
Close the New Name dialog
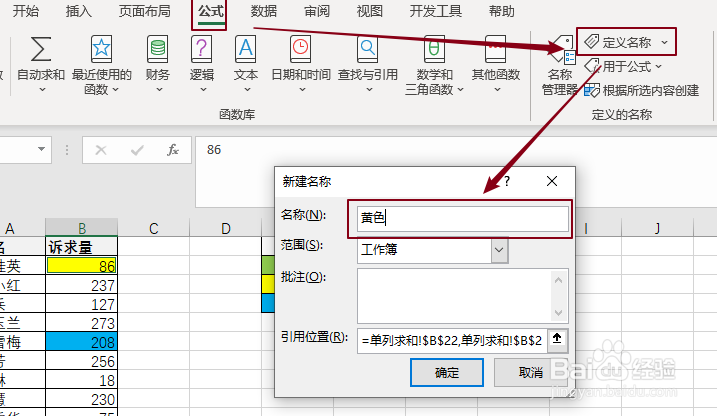coord(552,181)
